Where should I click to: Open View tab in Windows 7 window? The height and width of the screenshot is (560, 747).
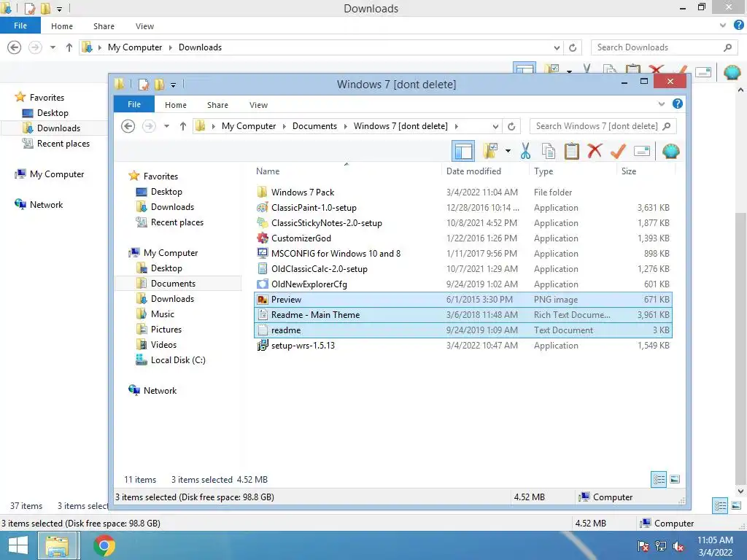click(259, 105)
